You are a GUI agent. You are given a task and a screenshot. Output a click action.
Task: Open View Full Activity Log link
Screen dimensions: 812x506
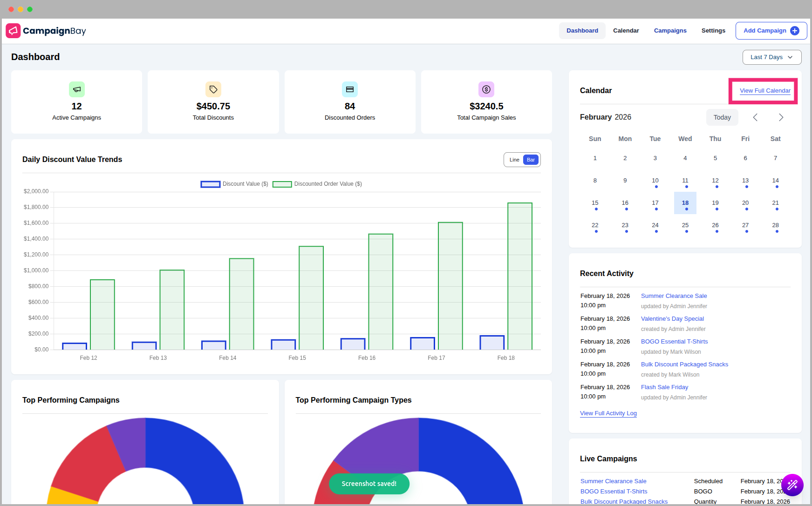608,413
